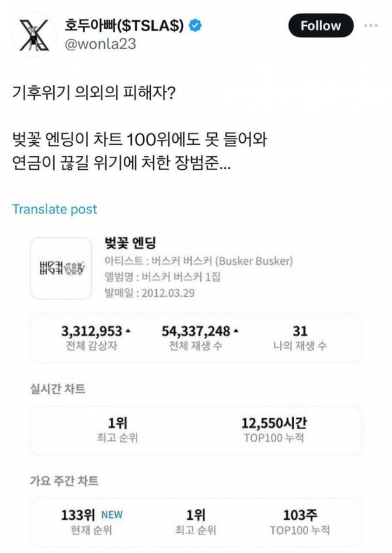Click the display name 호두아빠($TSLA$)
The image size is (392, 553).
(124, 26)
